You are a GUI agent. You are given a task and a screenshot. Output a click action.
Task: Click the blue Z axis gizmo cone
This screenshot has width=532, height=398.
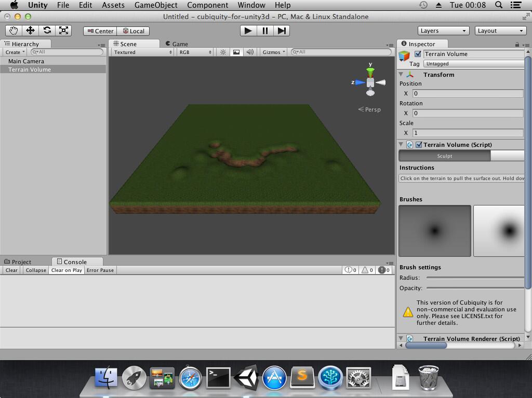[x=360, y=82]
